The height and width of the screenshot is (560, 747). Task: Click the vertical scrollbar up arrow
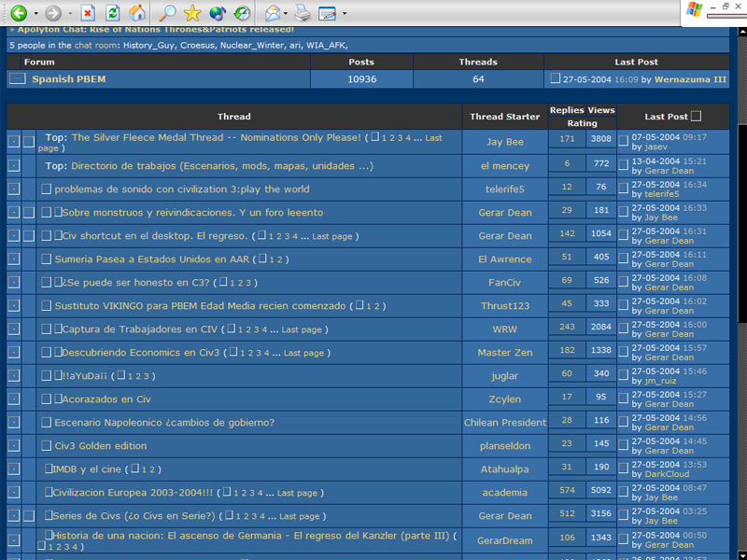point(741,32)
